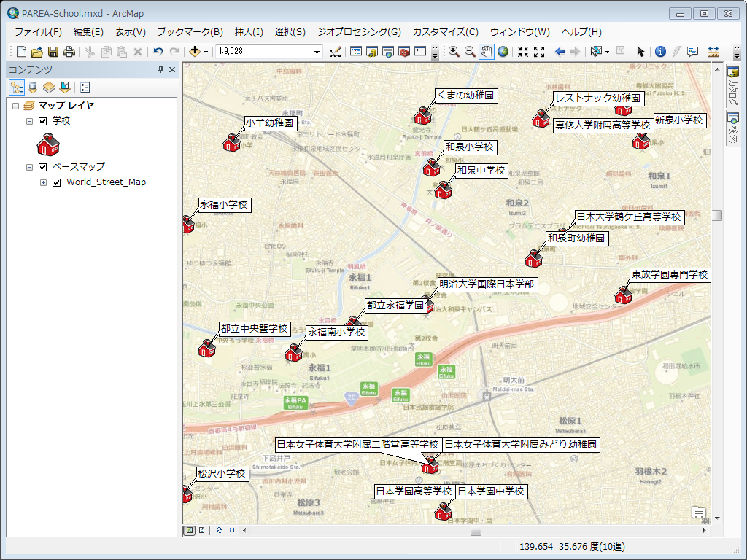
Task: Open the 編集(E) menu
Action: [88, 32]
